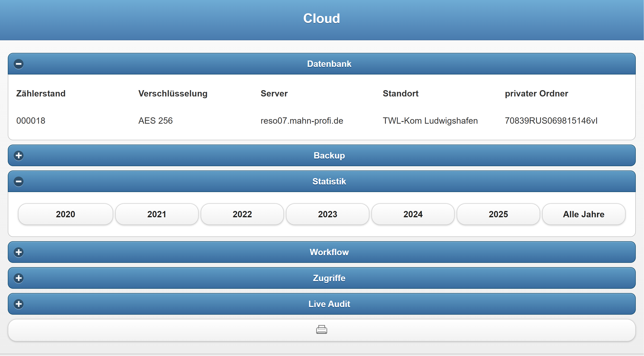Click the plus icon beside Zugriffe
This screenshot has height=356, width=644.
[x=18, y=278]
